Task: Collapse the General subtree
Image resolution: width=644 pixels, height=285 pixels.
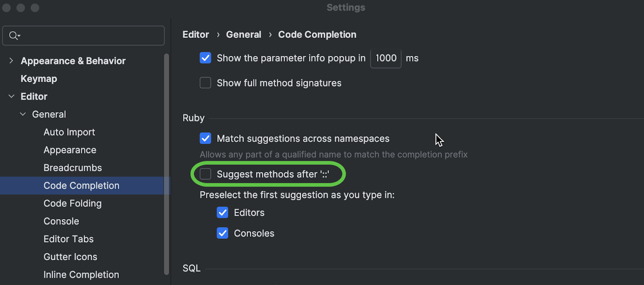Action: pyautogui.click(x=23, y=115)
